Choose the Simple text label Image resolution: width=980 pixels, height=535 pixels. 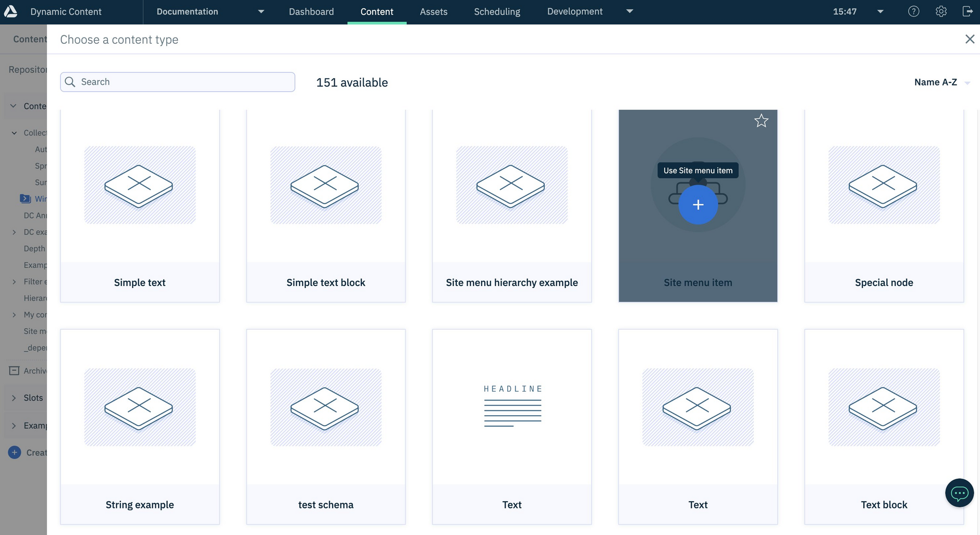point(140,282)
